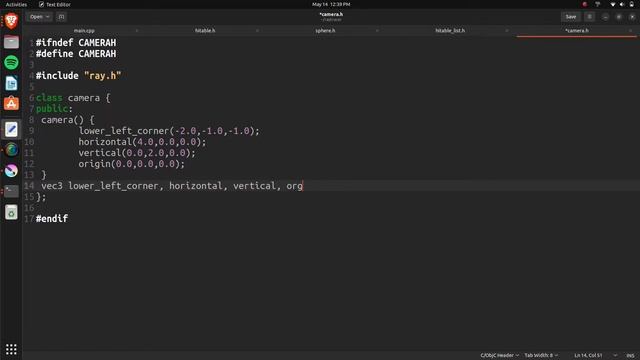Create a new document tab icon

coord(61,17)
